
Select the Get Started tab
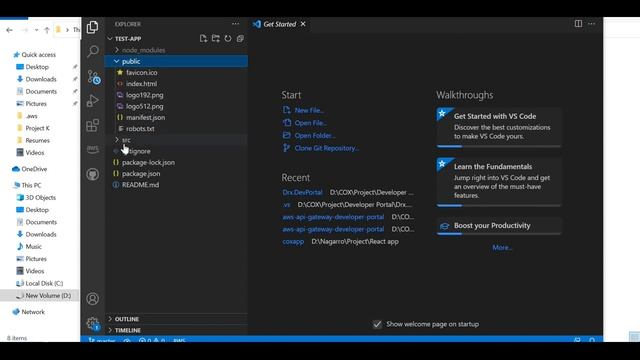pyautogui.click(x=280, y=24)
